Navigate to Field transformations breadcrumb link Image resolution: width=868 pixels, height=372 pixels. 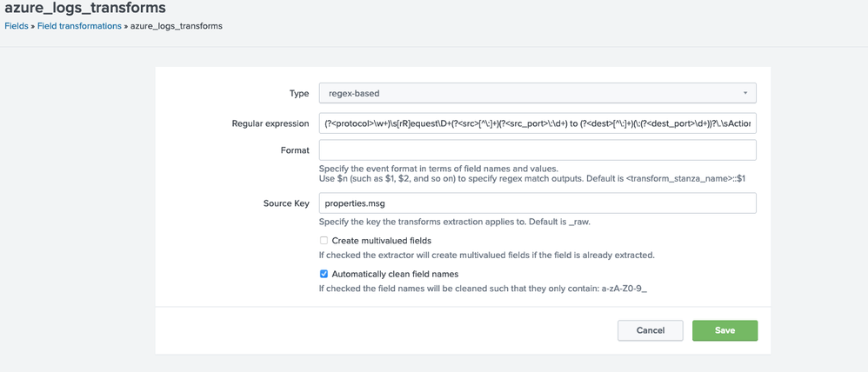click(79, 26)
